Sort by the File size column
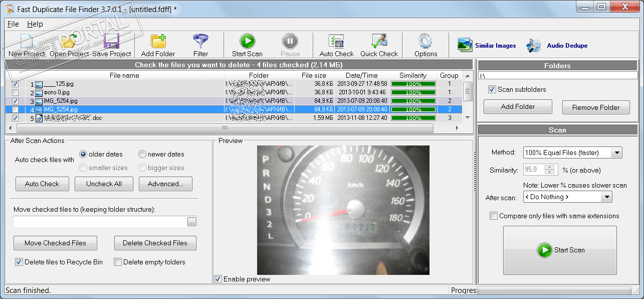Screen dimensions: 644x299 pyautogui.click(x=314, y=75)
